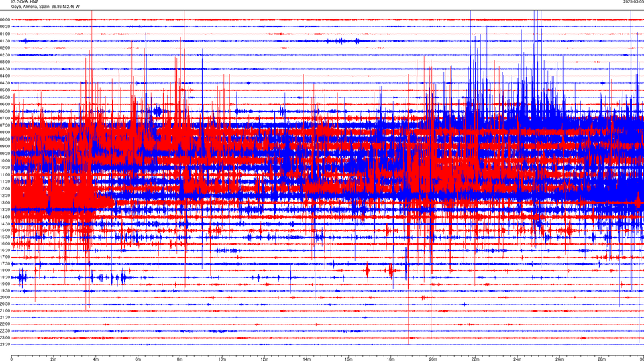
Task: Select the 11:00 trace time label
Action: tap(5, 174)
